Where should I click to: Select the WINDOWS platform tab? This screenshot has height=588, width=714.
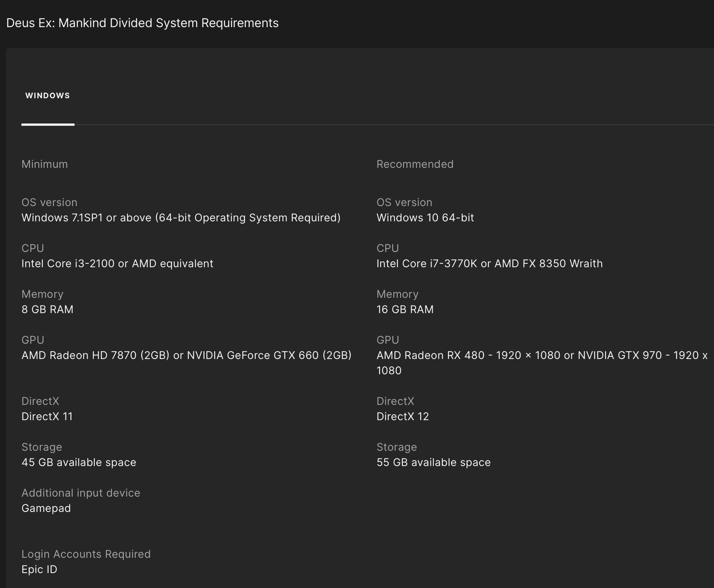48,96
